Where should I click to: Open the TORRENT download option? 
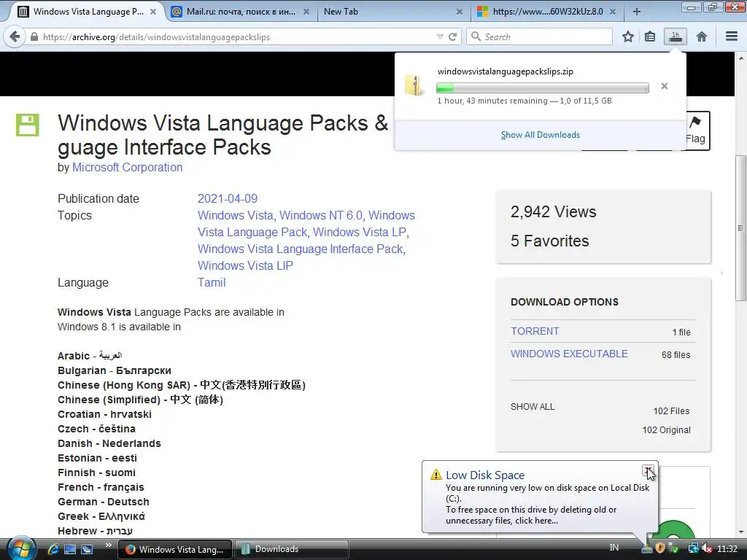535,331
